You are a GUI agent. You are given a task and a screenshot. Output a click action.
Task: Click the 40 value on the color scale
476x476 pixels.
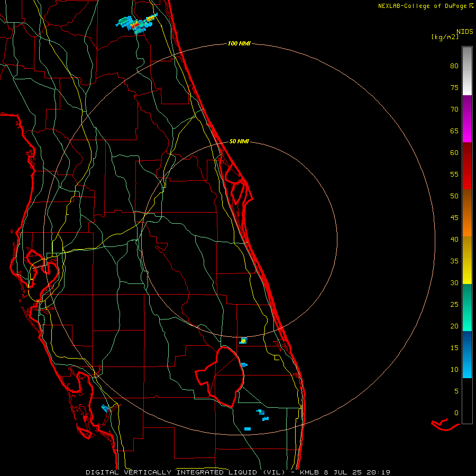pyautogui.click(x=454, y=239)
